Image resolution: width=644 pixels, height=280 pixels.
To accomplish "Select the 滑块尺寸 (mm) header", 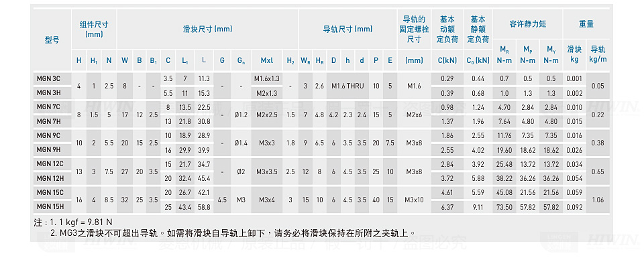I will [207, 29].
